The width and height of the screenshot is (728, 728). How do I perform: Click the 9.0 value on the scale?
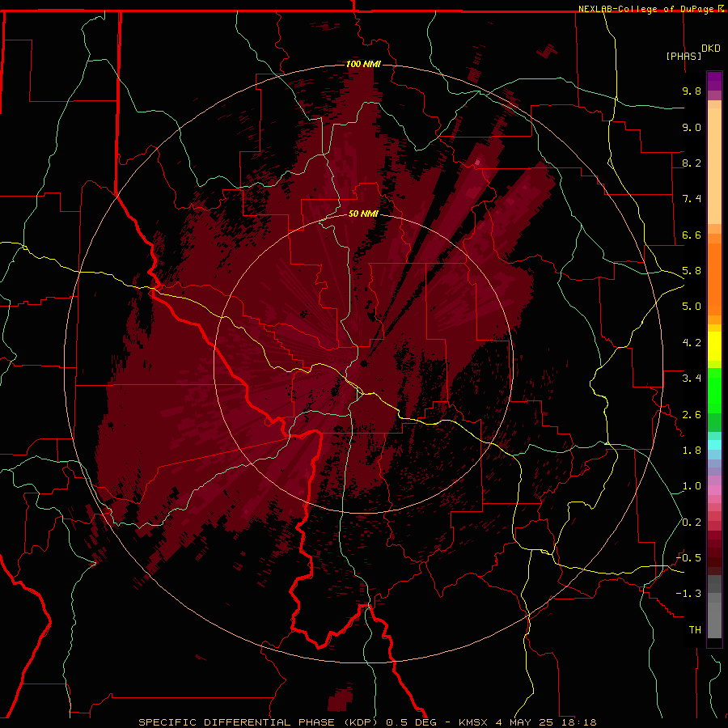click(692, 127)
